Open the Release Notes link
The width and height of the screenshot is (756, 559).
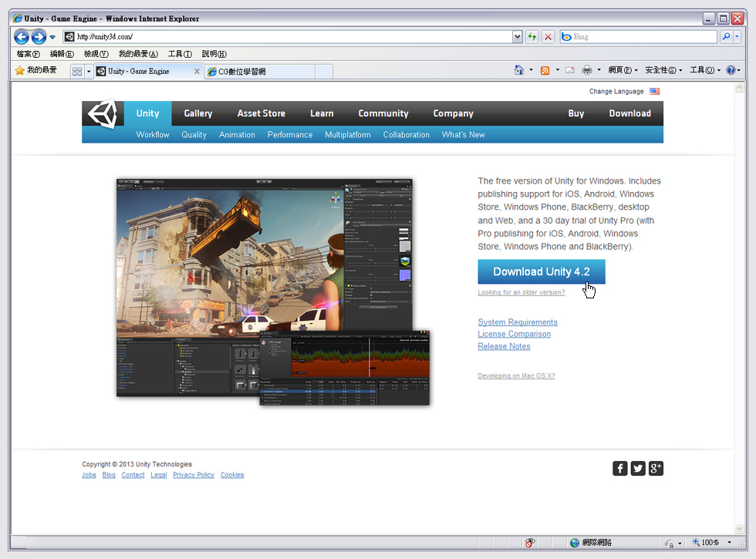point(504,346)
